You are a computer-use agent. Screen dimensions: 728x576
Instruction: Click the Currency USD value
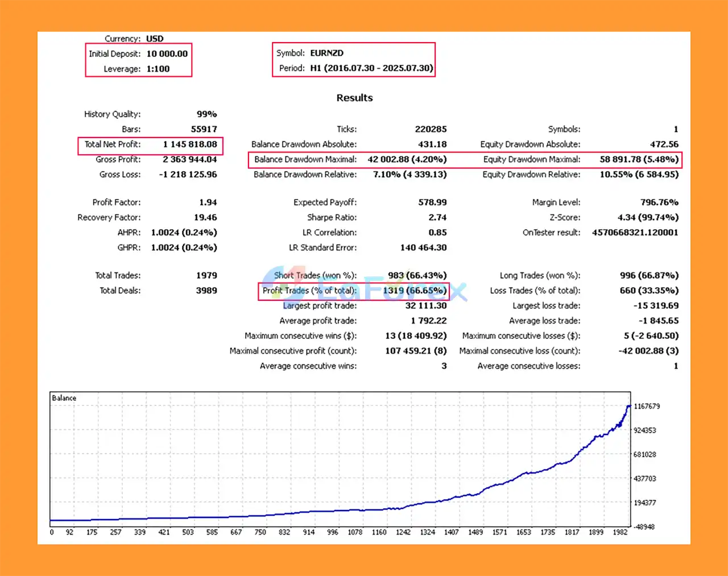pos(155,39)
